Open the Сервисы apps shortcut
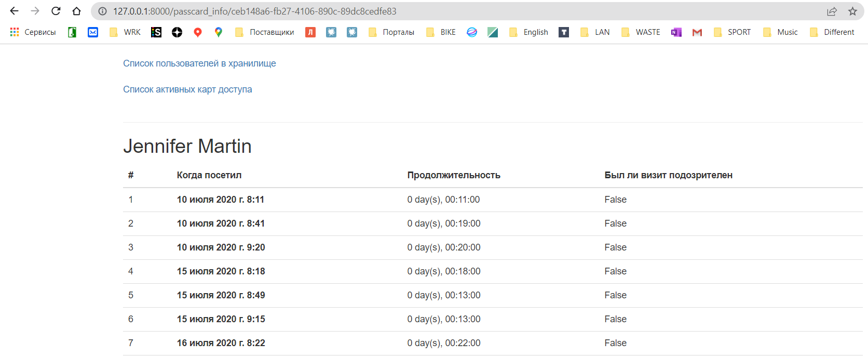The height and width of the screenshot is (356, 868). pos(33,32)
